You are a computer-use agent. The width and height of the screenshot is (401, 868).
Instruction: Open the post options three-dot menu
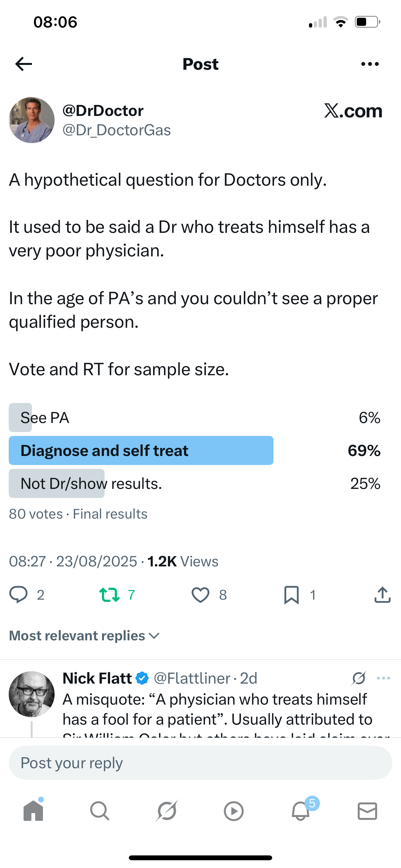(370, 64)
